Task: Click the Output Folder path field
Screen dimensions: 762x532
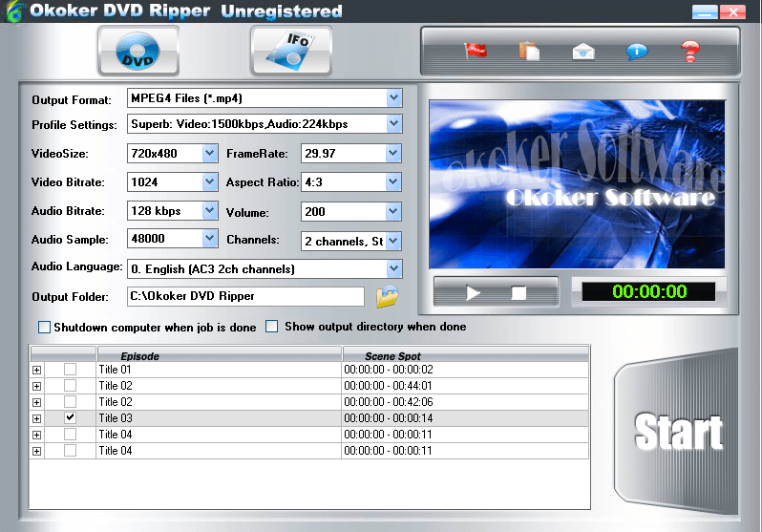Action: click(x=245, y=296)
